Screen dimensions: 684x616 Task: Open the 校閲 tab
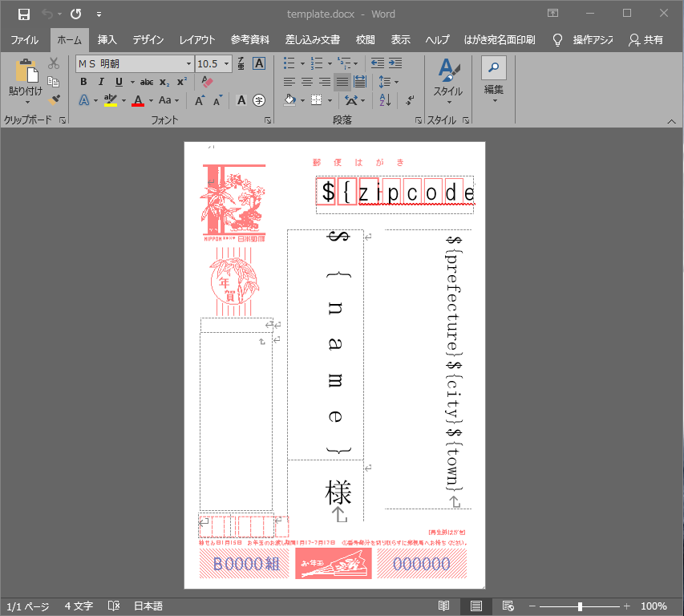point(365,39)
